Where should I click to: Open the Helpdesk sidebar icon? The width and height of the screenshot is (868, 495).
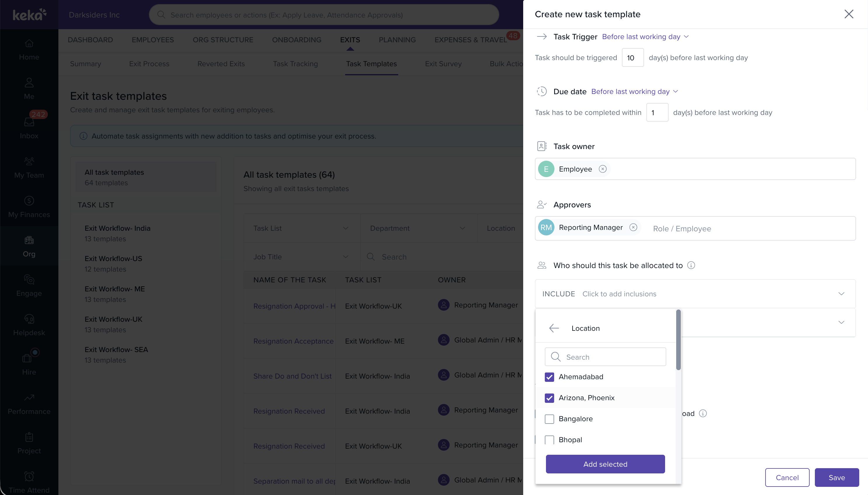[x=29, y=325]
